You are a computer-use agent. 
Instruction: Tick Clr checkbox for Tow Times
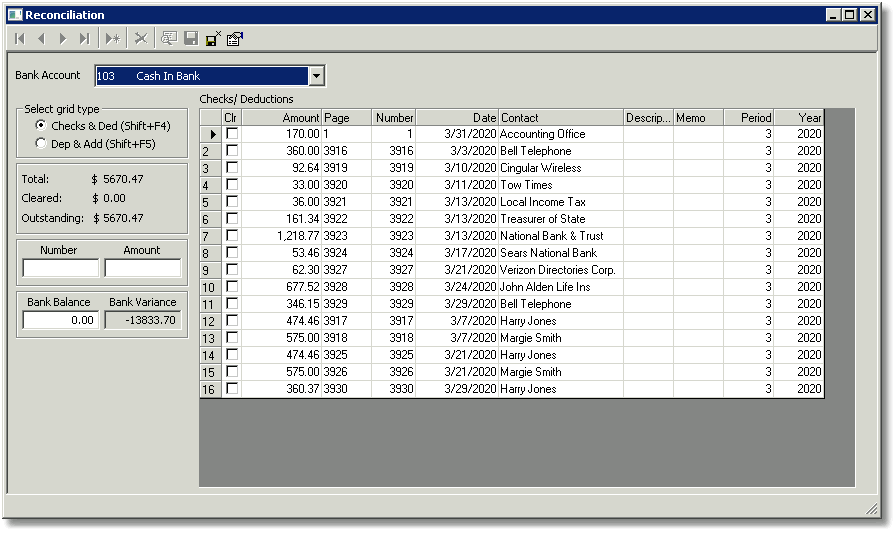tap(232, 184)
